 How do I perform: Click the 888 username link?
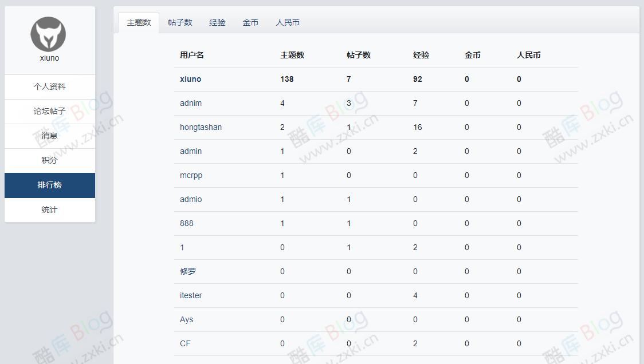[x=186, y=223]
